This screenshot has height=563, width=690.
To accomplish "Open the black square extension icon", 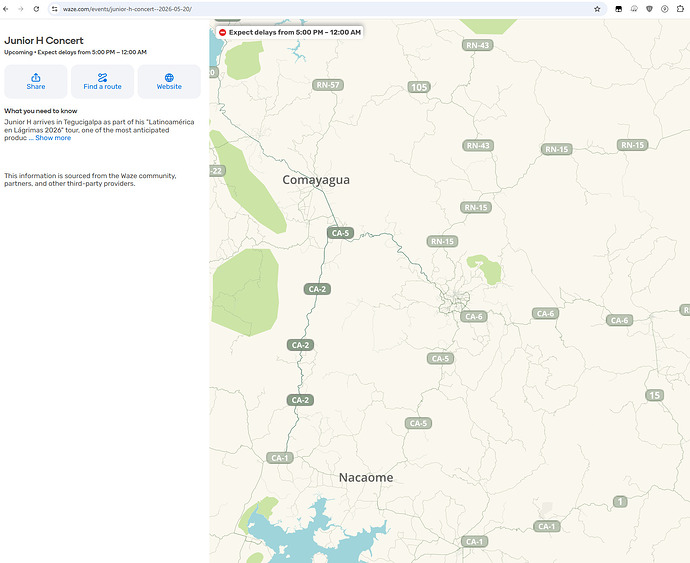I will point(619,9).
